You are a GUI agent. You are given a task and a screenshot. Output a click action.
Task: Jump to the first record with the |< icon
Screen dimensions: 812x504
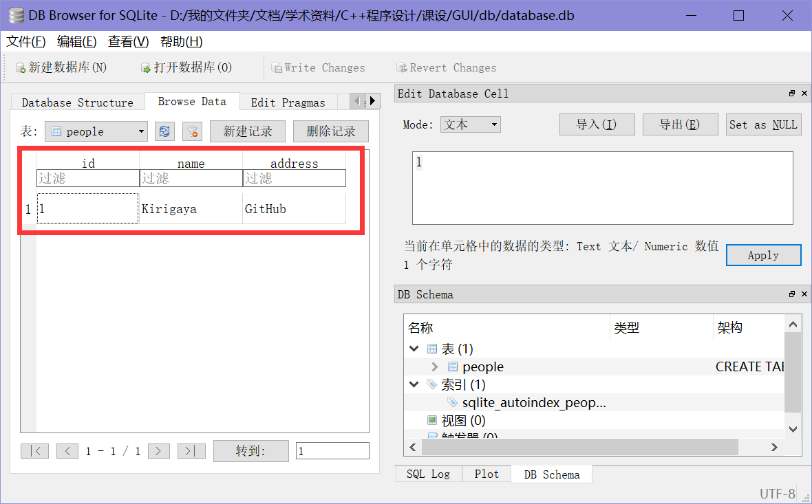(34, 450)
